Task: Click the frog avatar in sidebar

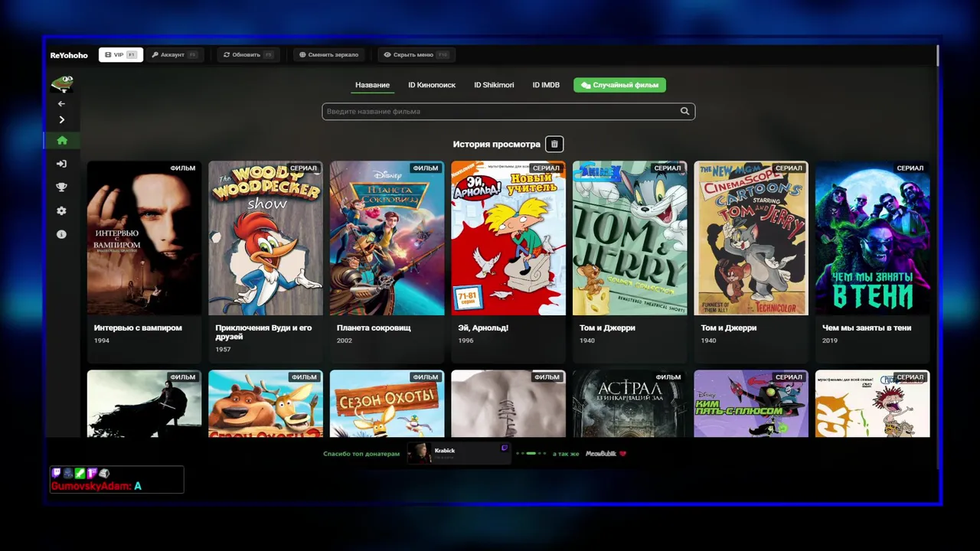Action: click(x=62, y=83)
